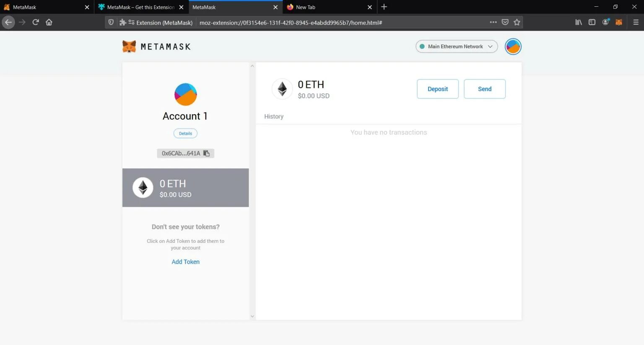Go back with browser back arrow

tap(8, 22)
